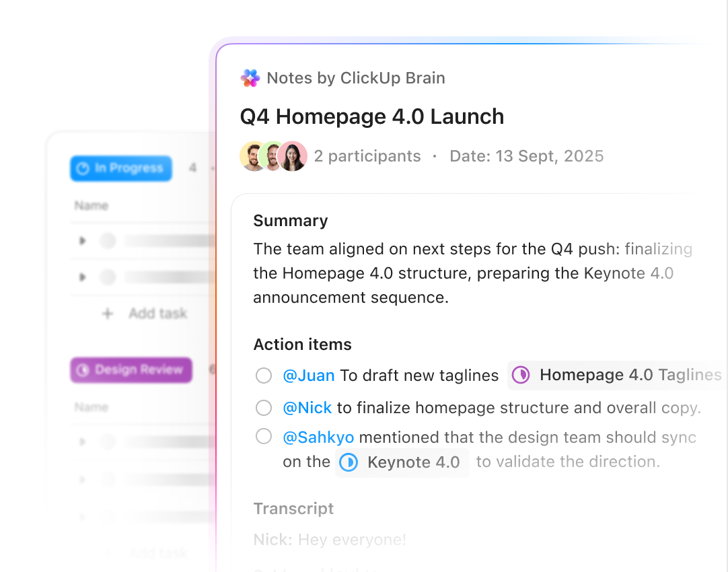The height and width of the screenshot is (572, 728).
Task: Open the Keynote 4.0 task chip
Action: [x=402, y=462]
